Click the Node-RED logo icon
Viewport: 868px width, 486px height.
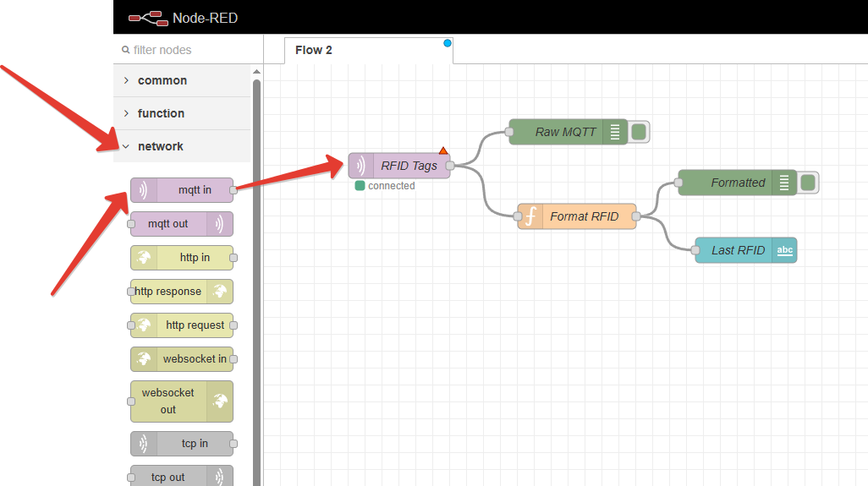coord(146,17)
